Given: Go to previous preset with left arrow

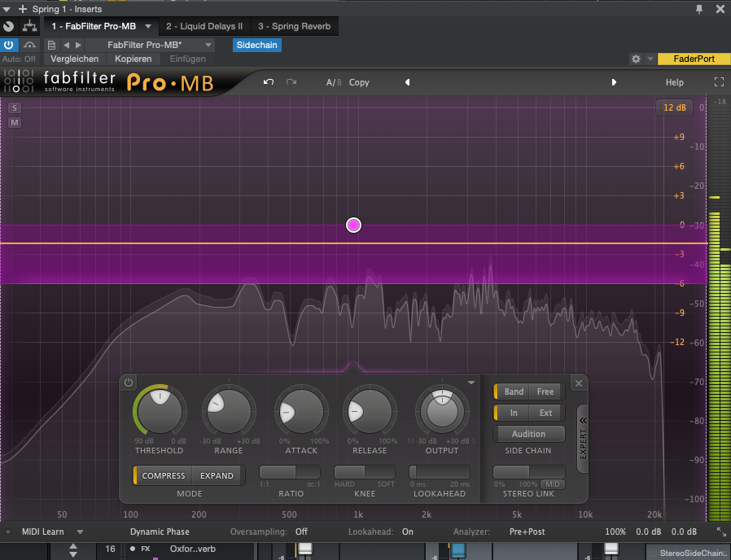Looking at the screenshot, I should pyautogui.click(x=66, y=46).
